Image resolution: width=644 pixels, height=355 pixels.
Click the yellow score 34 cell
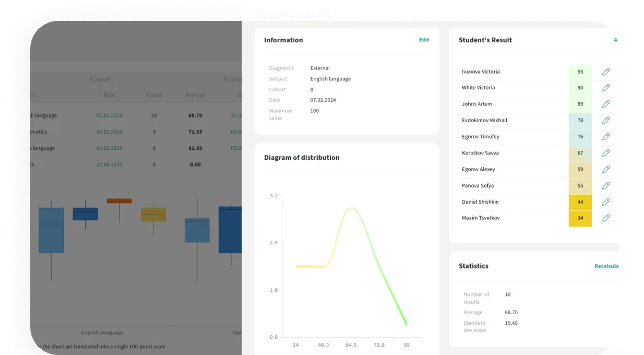pos(580,218)
